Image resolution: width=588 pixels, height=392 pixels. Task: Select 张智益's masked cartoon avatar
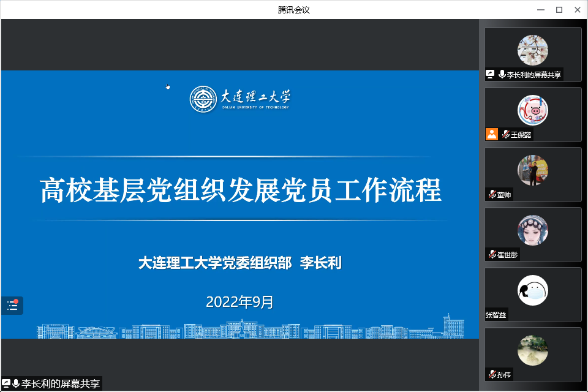[532, 290]
